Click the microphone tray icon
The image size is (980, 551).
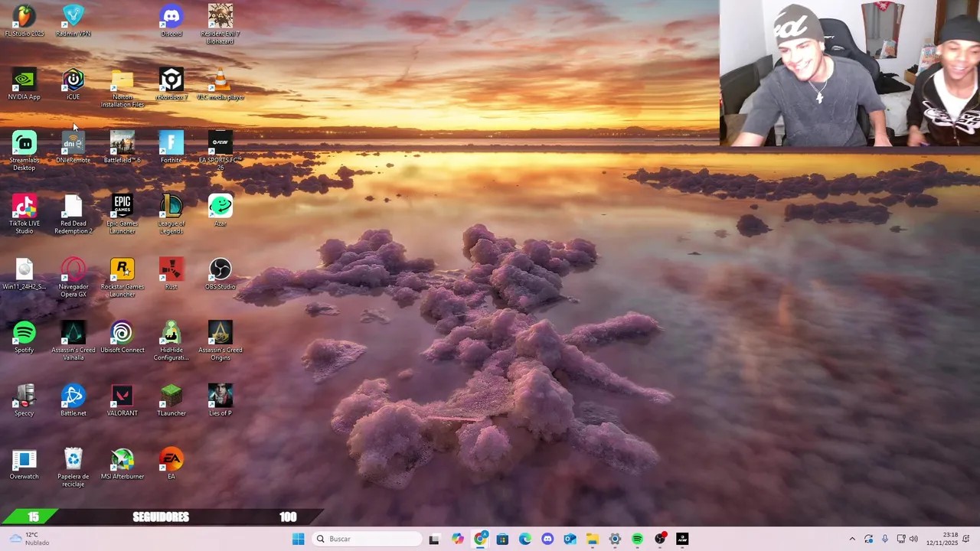coord(885,539)
